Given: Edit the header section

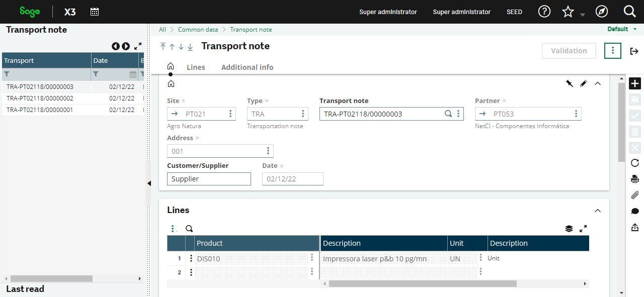Looking at the screenshot, I should (x=584, y=83).
